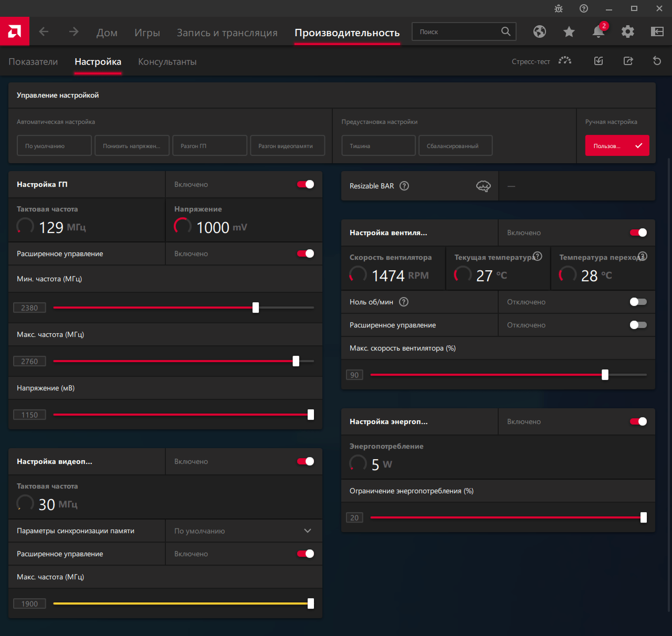This screenshot has height=636, width=672.
Task: Click the web browser globe icon
Action: tap(539, 32)
